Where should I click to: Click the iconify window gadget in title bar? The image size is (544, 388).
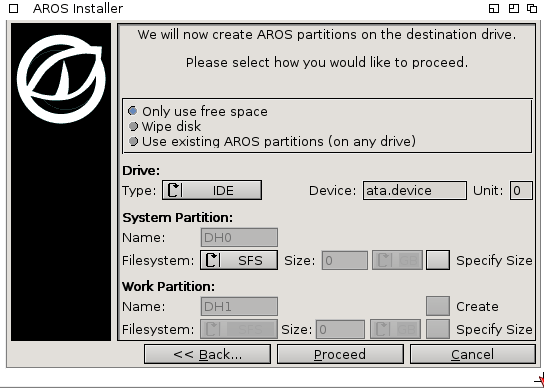[494, 8]
